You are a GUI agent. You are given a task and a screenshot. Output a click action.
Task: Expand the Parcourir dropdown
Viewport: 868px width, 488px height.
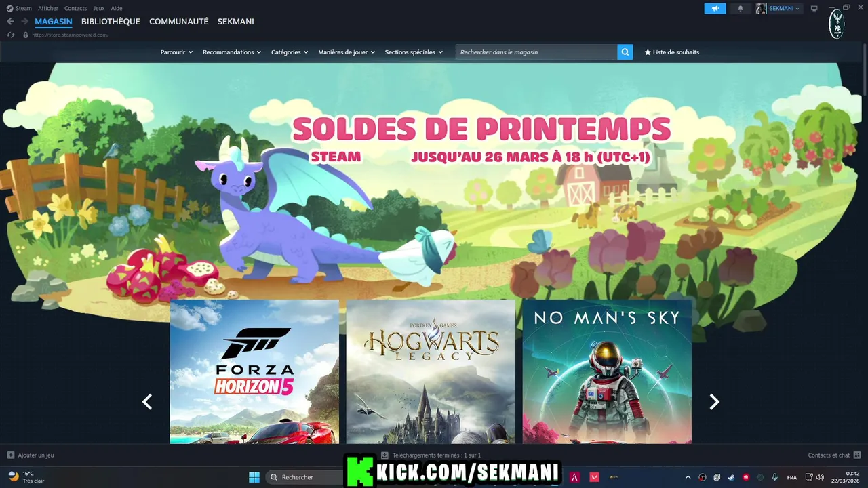pyautogui.click(x=176, y=52)
